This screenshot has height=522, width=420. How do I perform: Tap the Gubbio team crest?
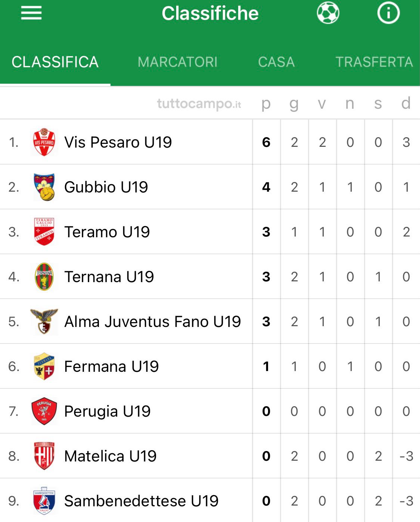coord(44,187)
